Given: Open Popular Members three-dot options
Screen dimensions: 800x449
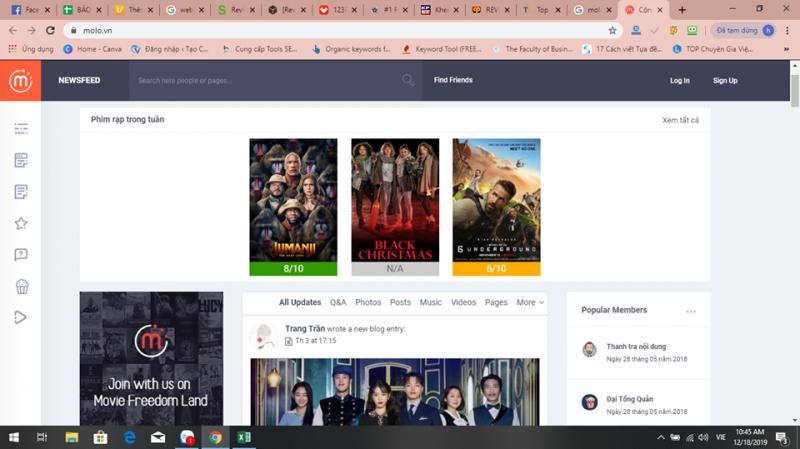Looking at the screenshot, I should point(691,311).
